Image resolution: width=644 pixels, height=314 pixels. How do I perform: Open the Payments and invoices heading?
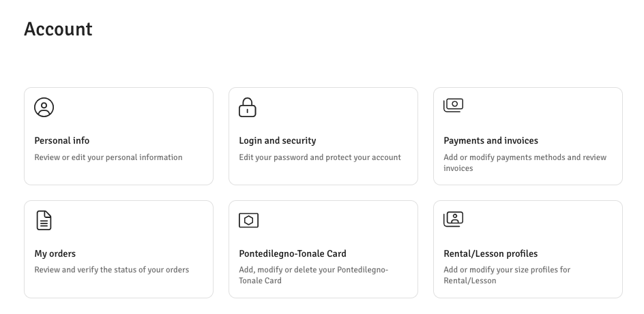tap(491, 140)
